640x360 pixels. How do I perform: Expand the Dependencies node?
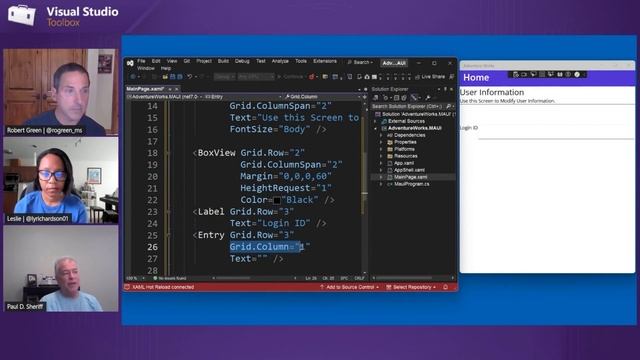[x=382, y=135]
